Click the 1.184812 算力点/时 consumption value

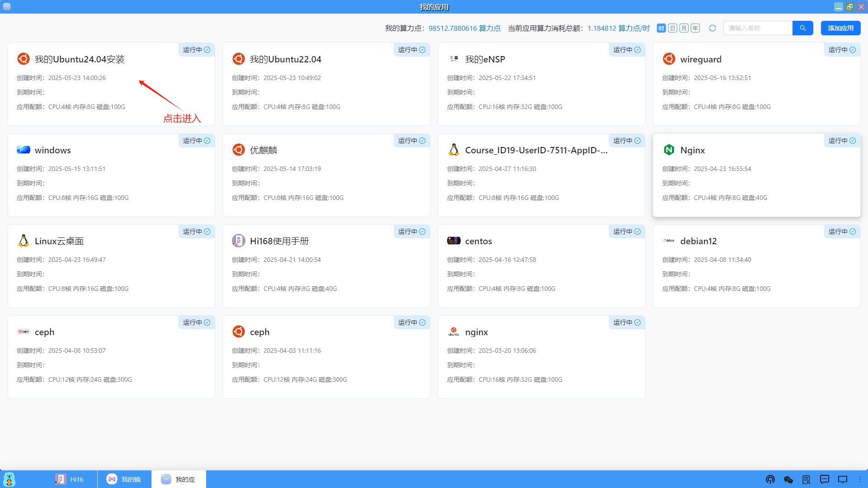[618, 28]
